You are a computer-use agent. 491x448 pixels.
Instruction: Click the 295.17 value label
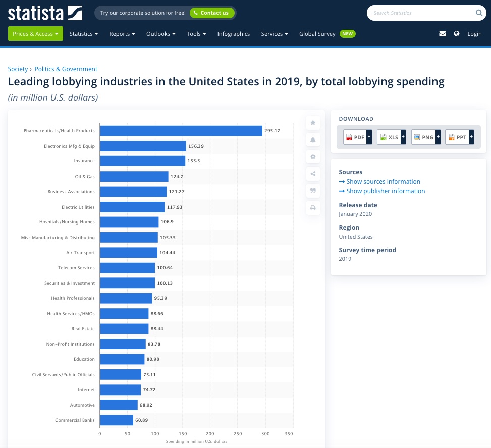[x=272, y=131]
